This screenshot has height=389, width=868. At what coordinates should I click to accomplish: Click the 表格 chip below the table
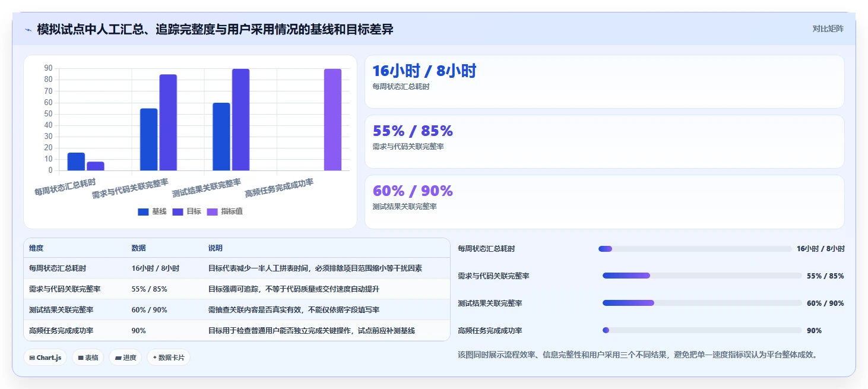click(88, 358)
